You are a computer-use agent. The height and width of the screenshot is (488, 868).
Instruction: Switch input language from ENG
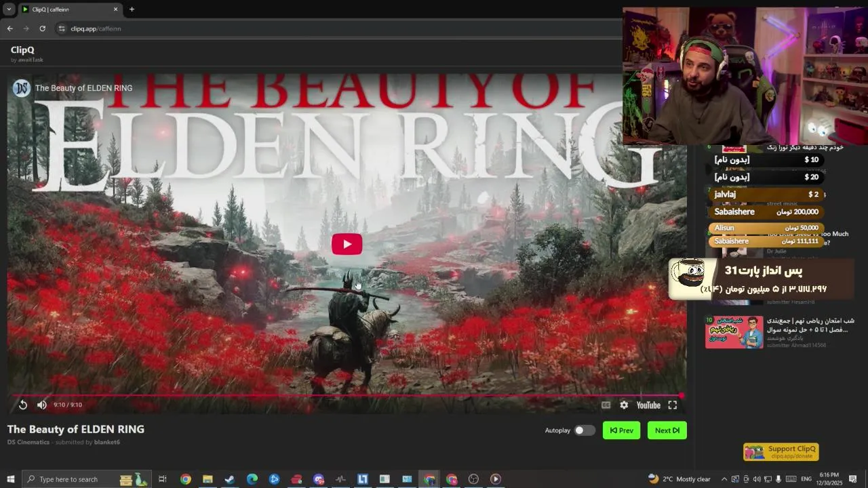pos(806,479)
